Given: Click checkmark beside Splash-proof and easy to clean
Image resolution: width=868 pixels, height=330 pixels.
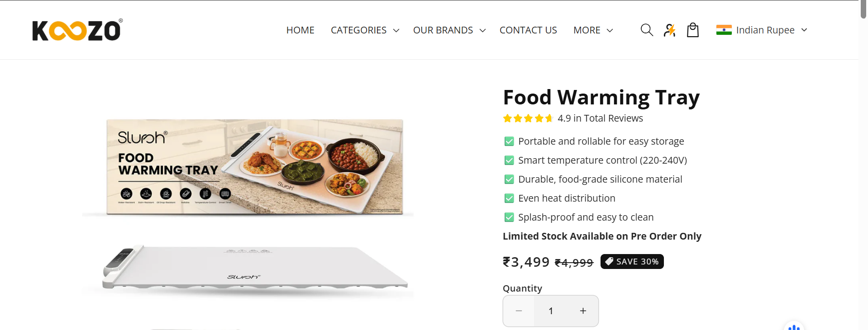Looking at the screenshot, I should (x=509, y=217).
